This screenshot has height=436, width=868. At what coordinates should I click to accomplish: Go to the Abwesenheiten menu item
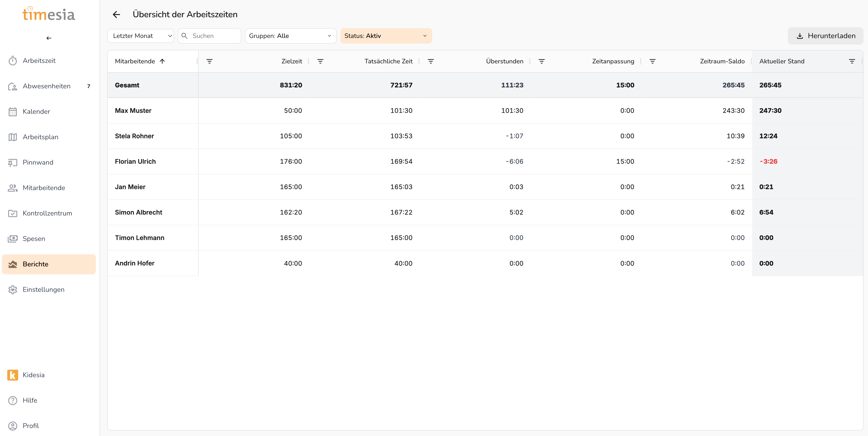(x=47, y=86)
